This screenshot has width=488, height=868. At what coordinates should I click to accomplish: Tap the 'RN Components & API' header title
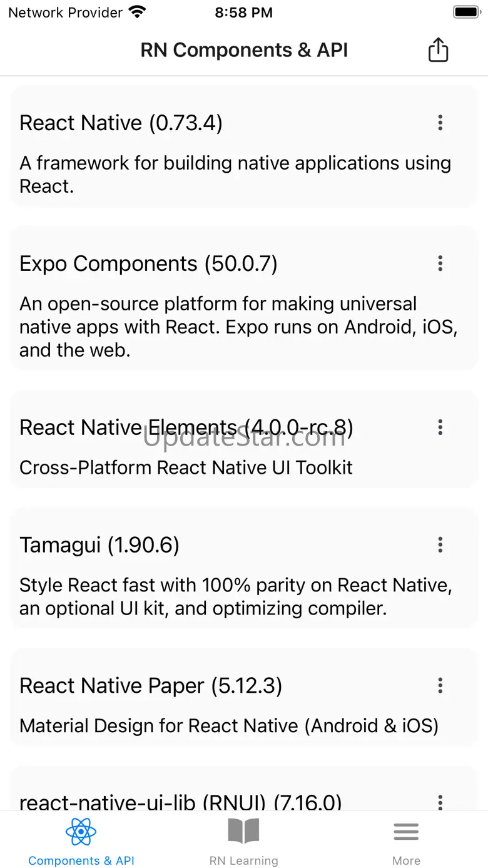click(244, 50)
